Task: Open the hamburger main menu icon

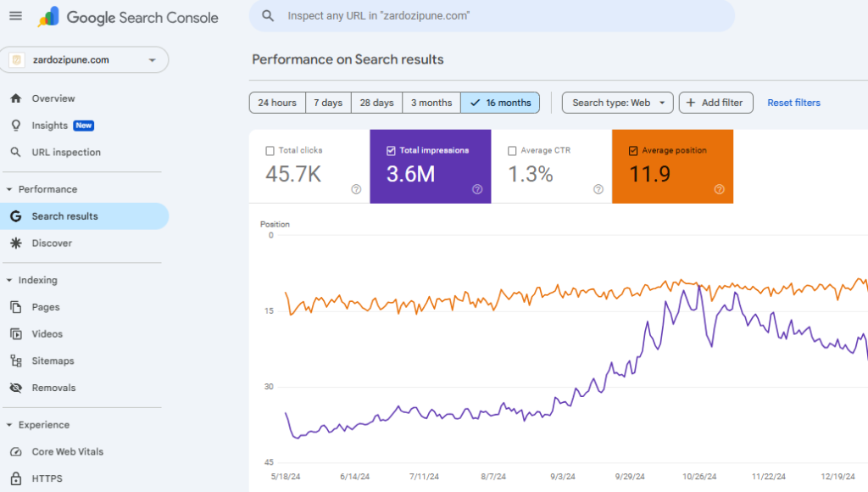Action: [x=15, y=16]
